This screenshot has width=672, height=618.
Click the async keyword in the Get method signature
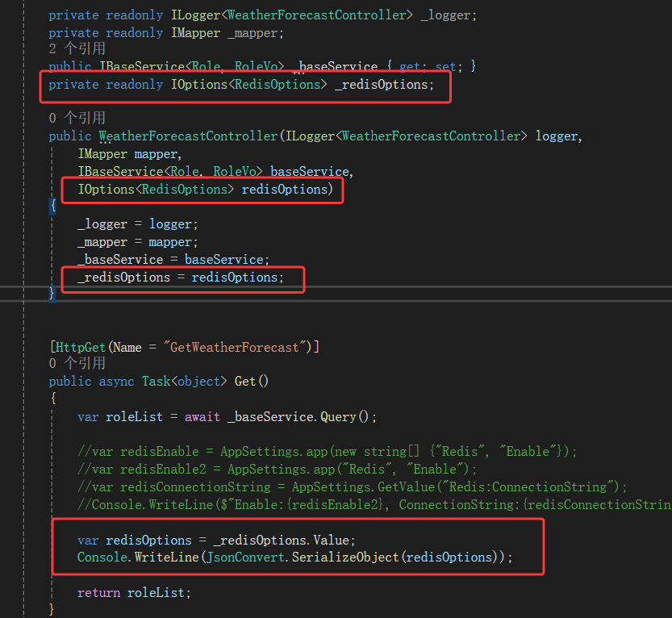coord(116,382)
